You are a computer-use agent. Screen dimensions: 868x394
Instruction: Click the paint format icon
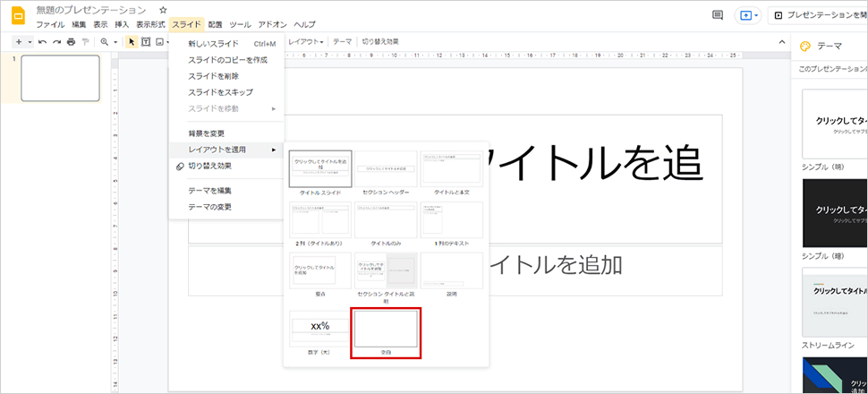coord(85,41)
